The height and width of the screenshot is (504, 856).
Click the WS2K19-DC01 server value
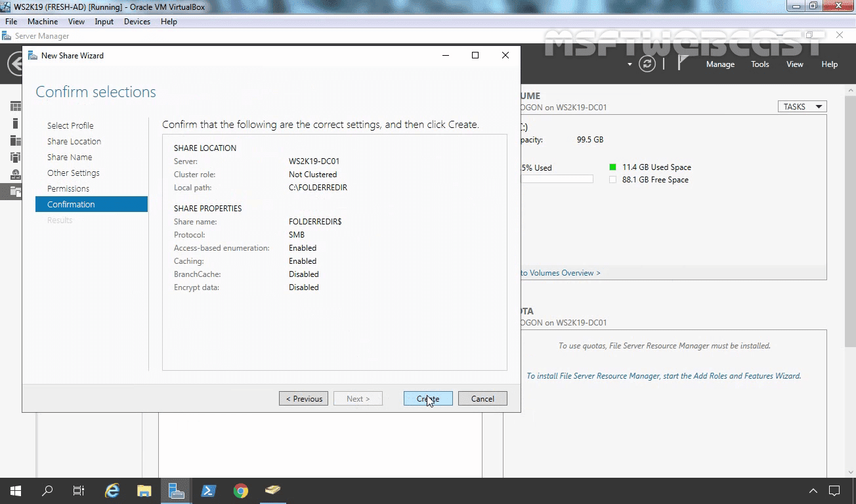coord(314,161)
